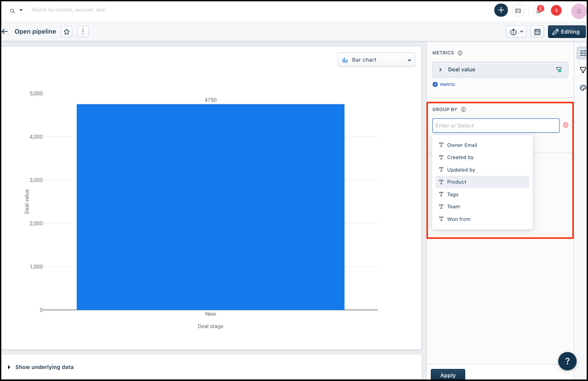Open the Bar chart type dropdown
Screen dimensions: 588x381
376,60
